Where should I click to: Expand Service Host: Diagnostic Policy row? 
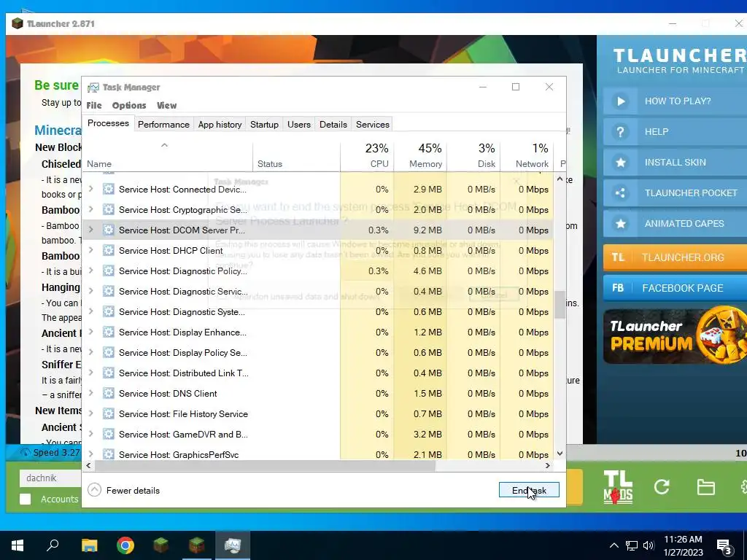click(x=90, y=271)
